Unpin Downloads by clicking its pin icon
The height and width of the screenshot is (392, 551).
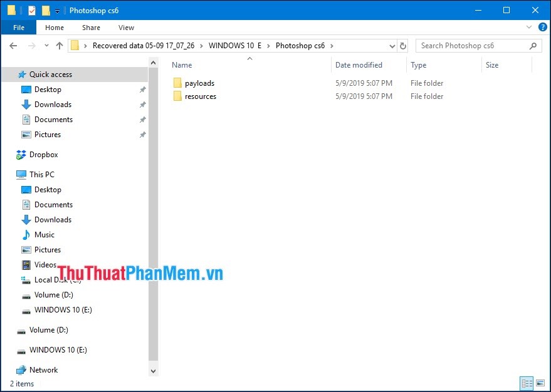(x=143, y=104)
